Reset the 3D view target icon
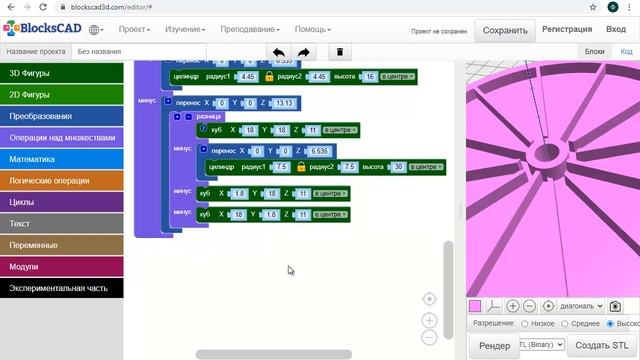Screen dimensions: 640x360 click(x=548, y=306)
